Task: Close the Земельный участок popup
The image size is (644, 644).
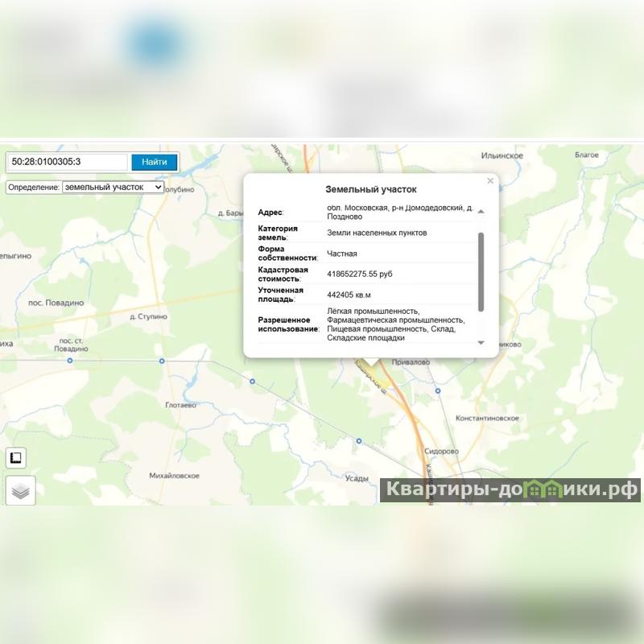Action: (x=490, y=180)
